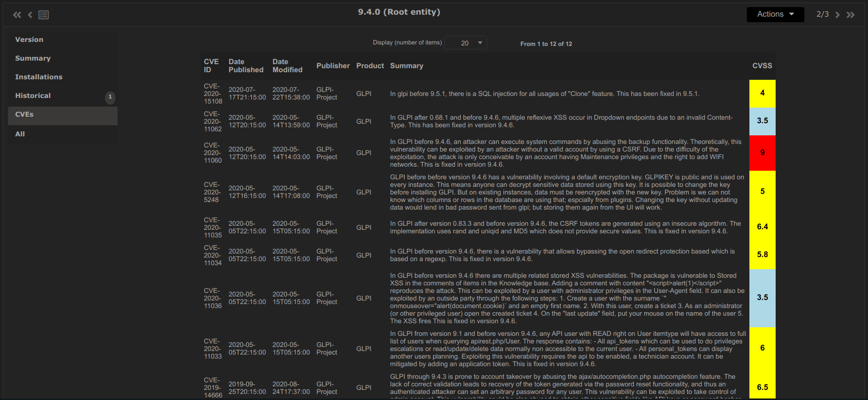Sort by Product column header
This screenshot has height=400, width=868.
coord(370,66)
